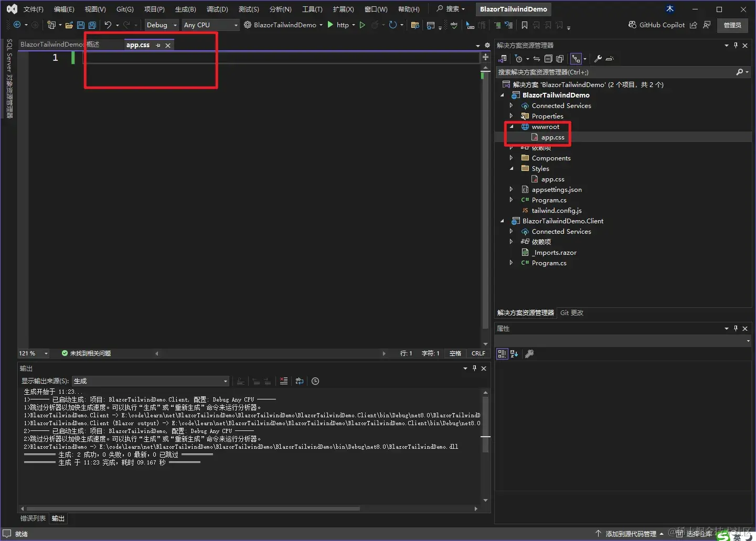Click the Restart/refresh circular arrow icon
756x541 pixels.
tap(392, 25)
